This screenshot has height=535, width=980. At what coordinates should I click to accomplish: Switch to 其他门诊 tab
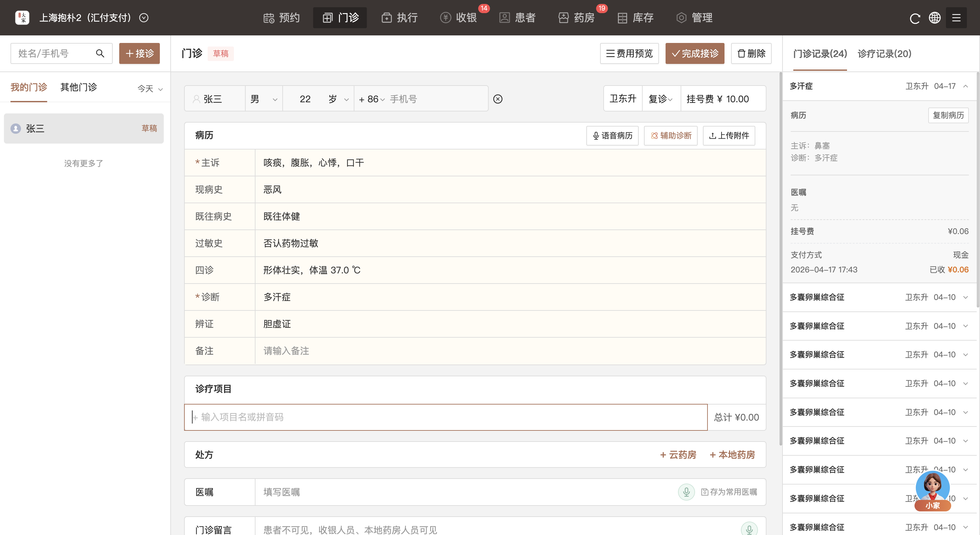79,87
